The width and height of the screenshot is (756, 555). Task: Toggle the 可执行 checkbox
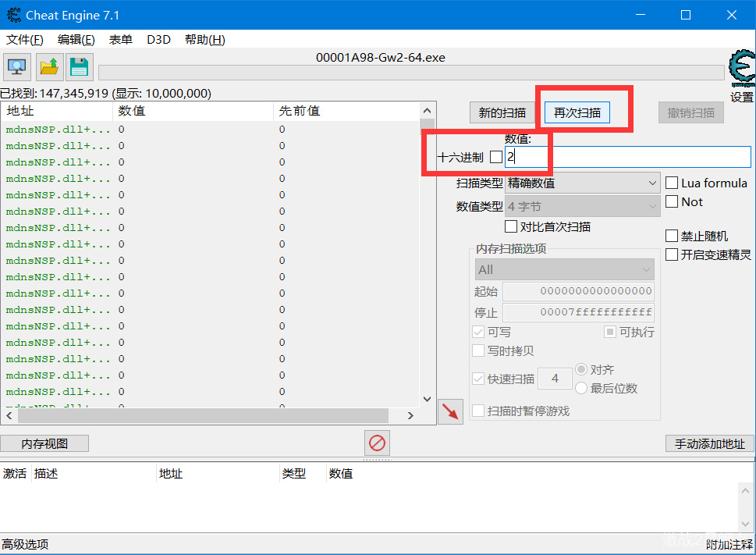[610, 332]
